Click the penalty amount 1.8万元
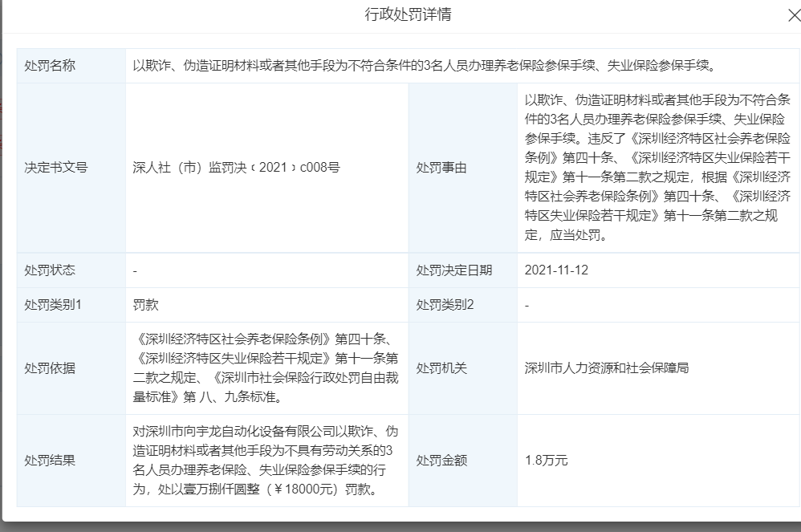 pos(545,461)
